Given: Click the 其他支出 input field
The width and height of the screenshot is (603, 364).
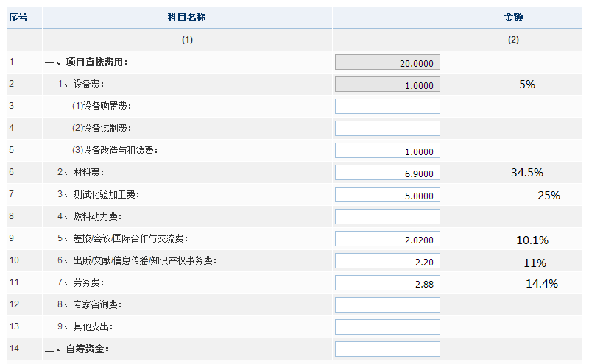Looking at the screenshot, I should pos(387,326).
